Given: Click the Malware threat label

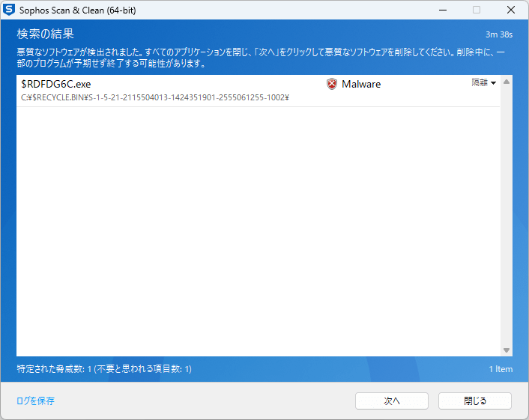Looking at the screenshot, I should point(361,84).
